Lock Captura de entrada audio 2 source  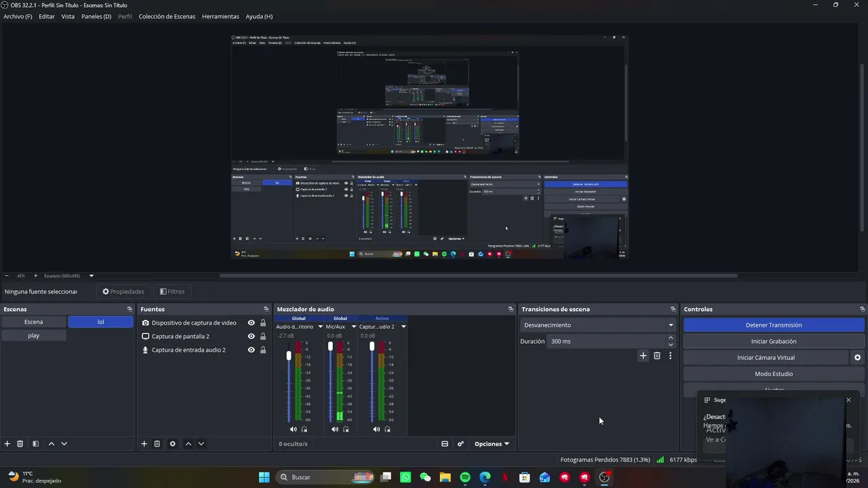(263, 350)
